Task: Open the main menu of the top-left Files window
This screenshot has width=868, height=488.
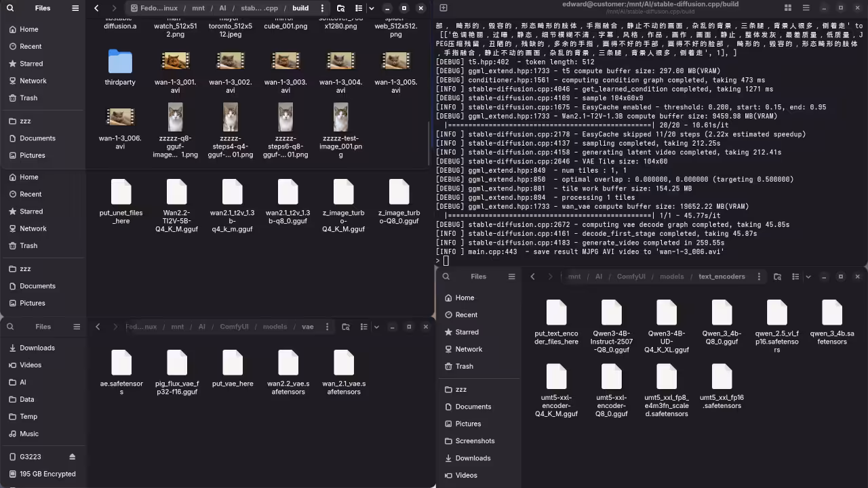Action: tap(75, 8)
